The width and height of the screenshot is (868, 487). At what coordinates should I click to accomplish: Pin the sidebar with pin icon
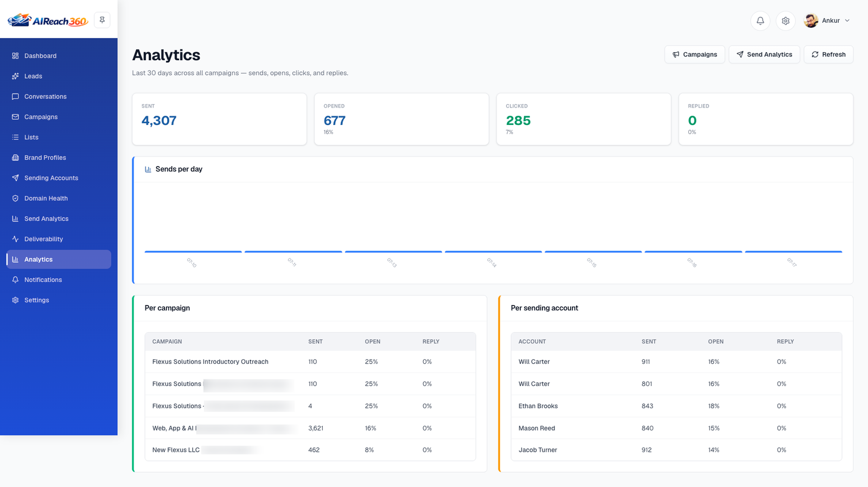click(102, 20)
